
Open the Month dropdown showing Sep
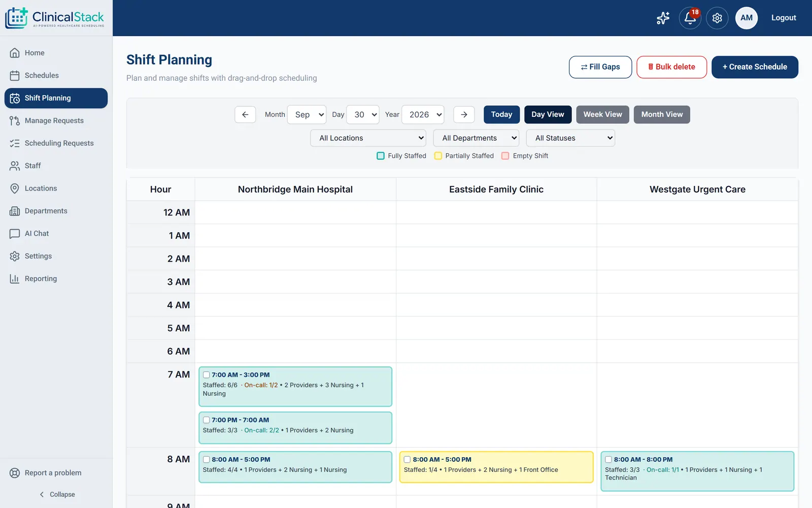tap(307, 114)
